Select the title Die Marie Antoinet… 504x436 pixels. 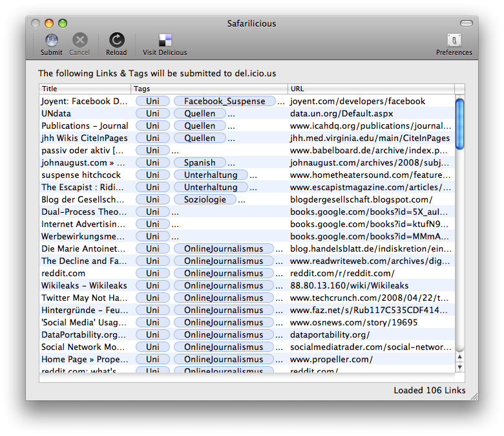83,249
